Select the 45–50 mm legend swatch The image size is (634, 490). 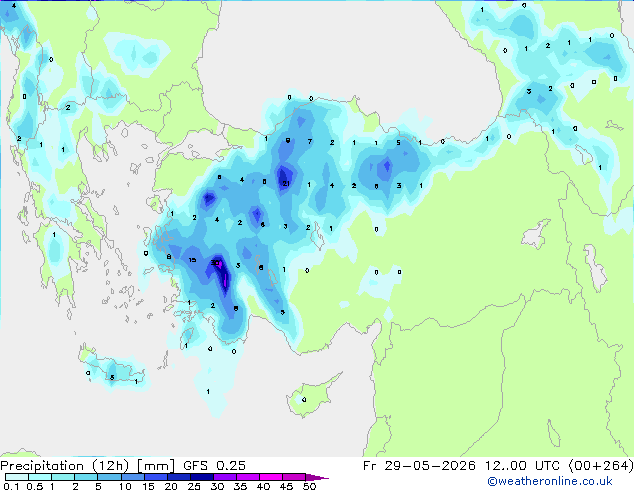pos(294,477)
